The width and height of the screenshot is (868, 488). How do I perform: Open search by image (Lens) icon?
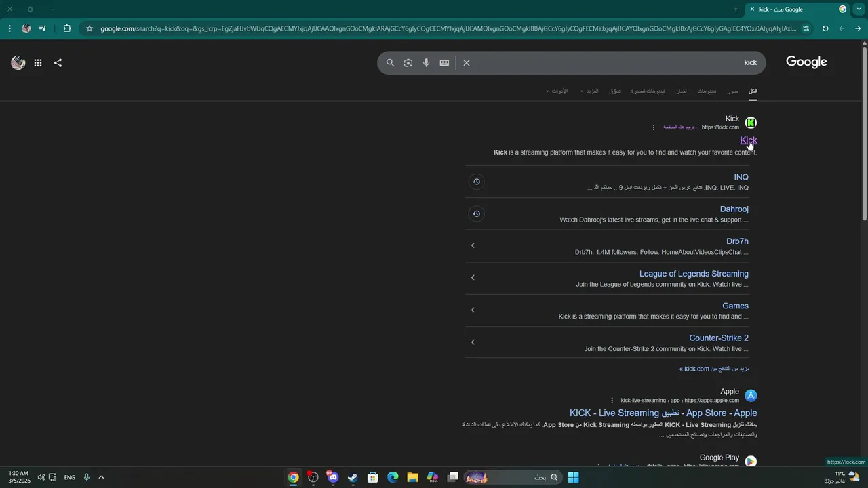pos(408,62)
